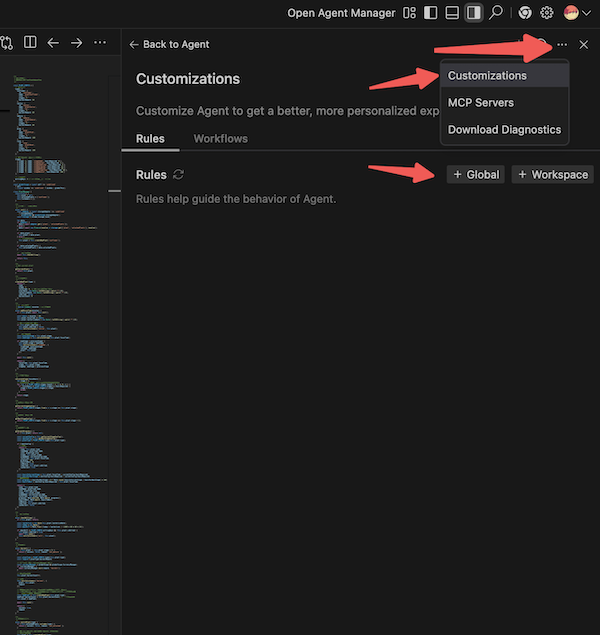Click the customize layout icon
Screen dimensions: 600x635
coord(409,13)
